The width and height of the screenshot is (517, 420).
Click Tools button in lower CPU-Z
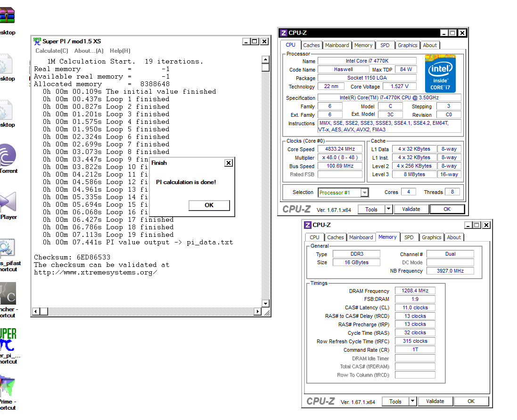(x=395, y=401)
